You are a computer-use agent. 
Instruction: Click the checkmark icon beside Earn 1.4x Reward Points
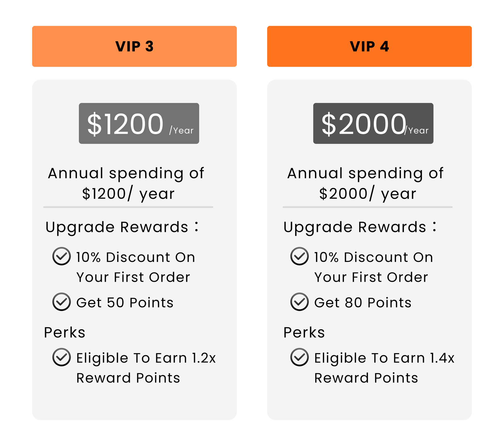tap(299, 357)
